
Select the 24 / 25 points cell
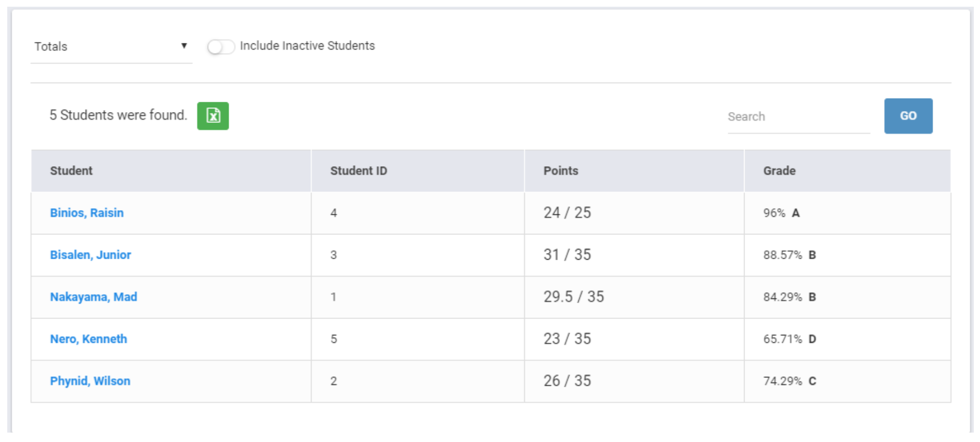[567, 213]
